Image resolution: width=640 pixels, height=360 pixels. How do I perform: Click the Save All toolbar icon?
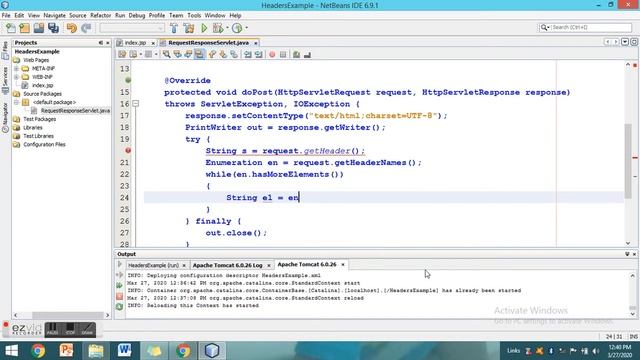(x=53, y=28)
